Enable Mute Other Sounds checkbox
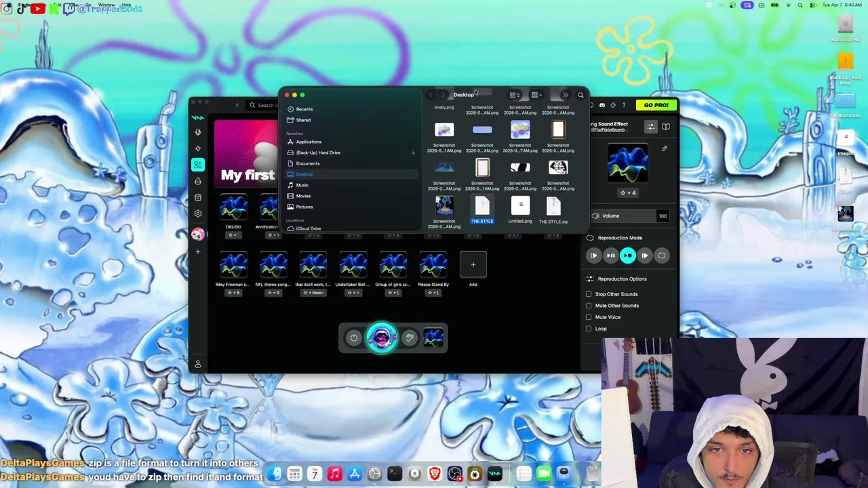868x488 pixels. pyautogui.click(x=589, y=306)
